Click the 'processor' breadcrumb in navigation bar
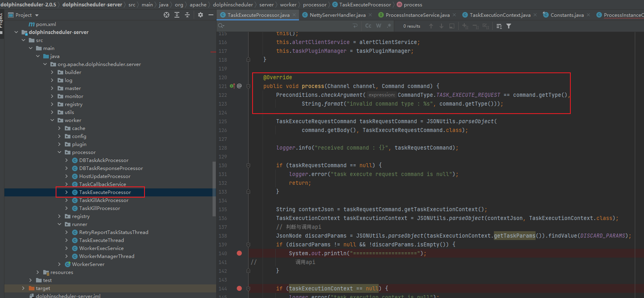This screenshot has width=644, height=298. (315, 5)
